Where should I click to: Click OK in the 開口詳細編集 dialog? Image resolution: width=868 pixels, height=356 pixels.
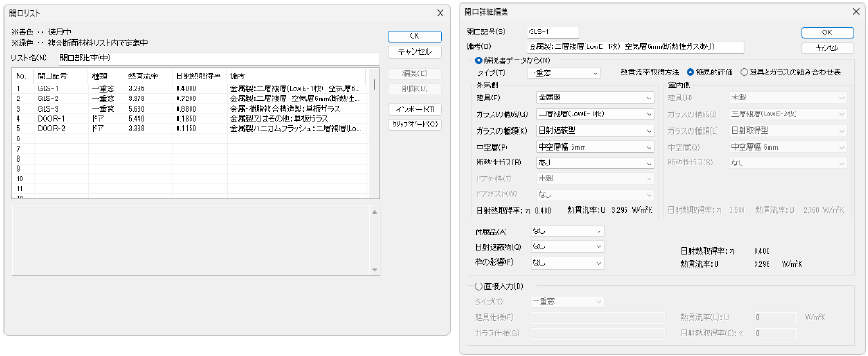pyautogui.click(x=827, y=33)
